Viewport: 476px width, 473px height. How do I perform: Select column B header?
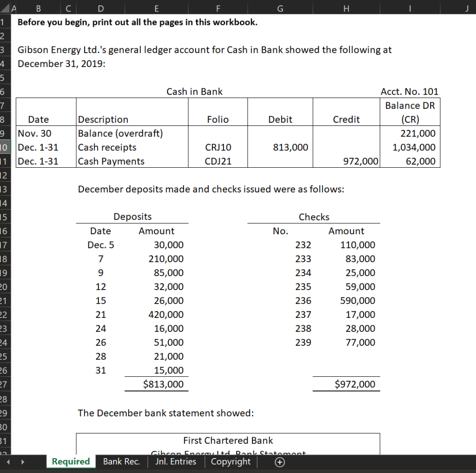point(38,8)
